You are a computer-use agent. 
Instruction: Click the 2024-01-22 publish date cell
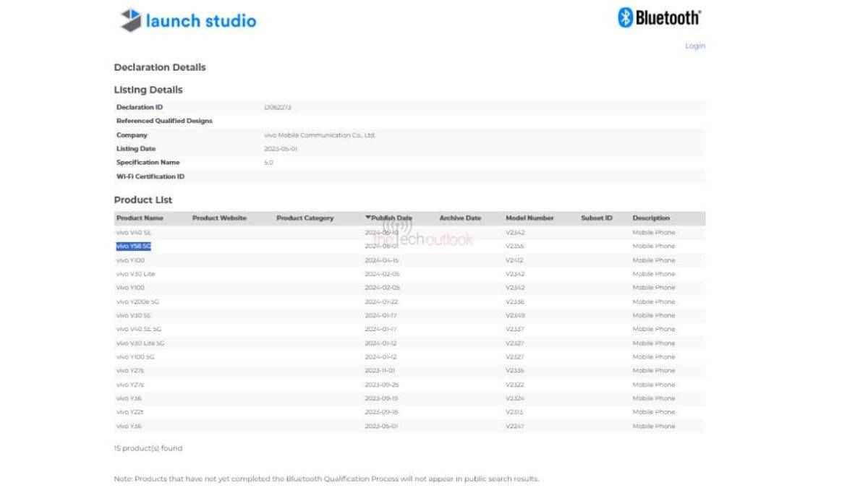click(382, 301)
